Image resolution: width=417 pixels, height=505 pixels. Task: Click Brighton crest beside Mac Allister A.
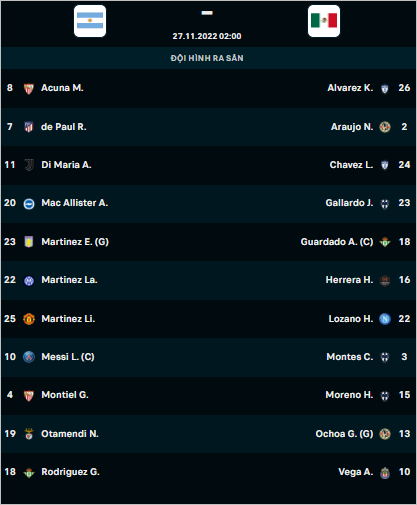[29, 203]
